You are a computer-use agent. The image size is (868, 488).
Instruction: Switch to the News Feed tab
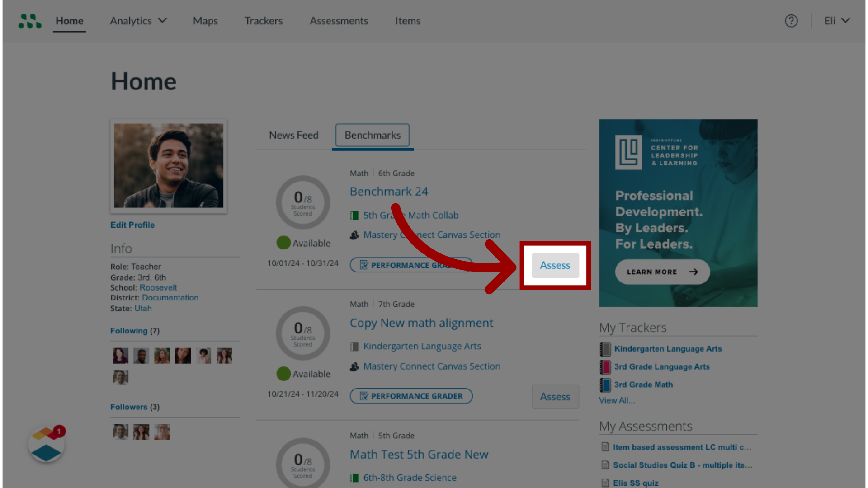pos(293,135)
